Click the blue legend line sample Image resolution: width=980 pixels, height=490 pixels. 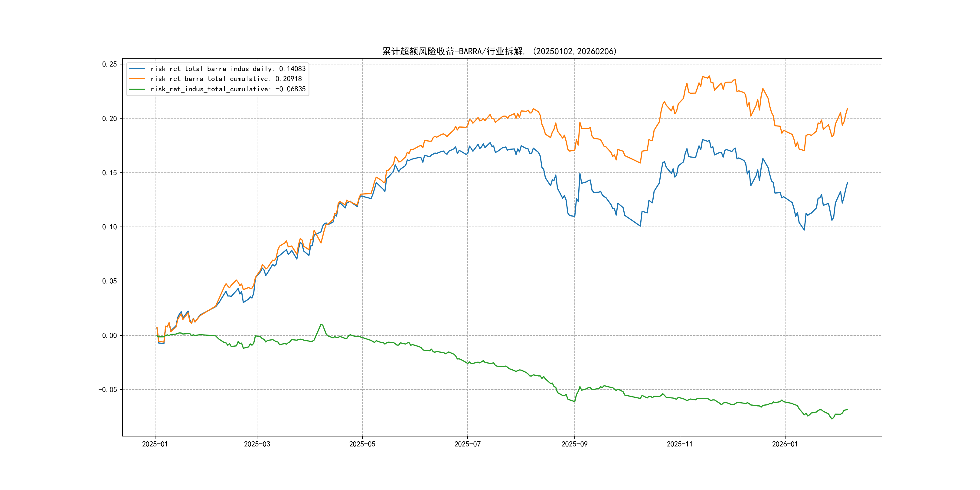[x=137, y=69]
